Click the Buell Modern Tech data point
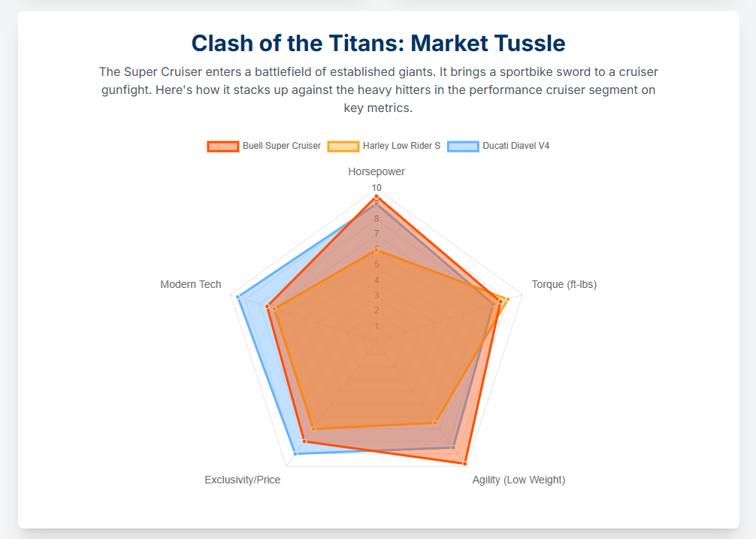Image resolution: width=756 pixels, height=539 pixels. 267,306
